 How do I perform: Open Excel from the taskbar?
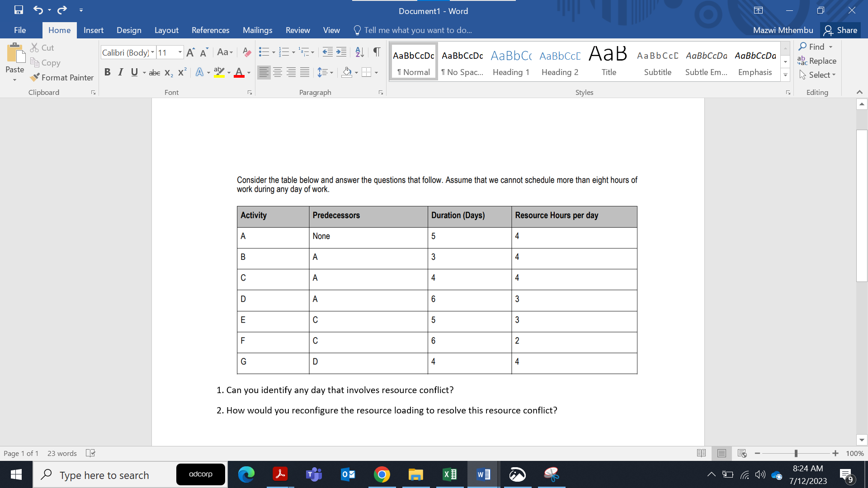click(x=449, y=474)
